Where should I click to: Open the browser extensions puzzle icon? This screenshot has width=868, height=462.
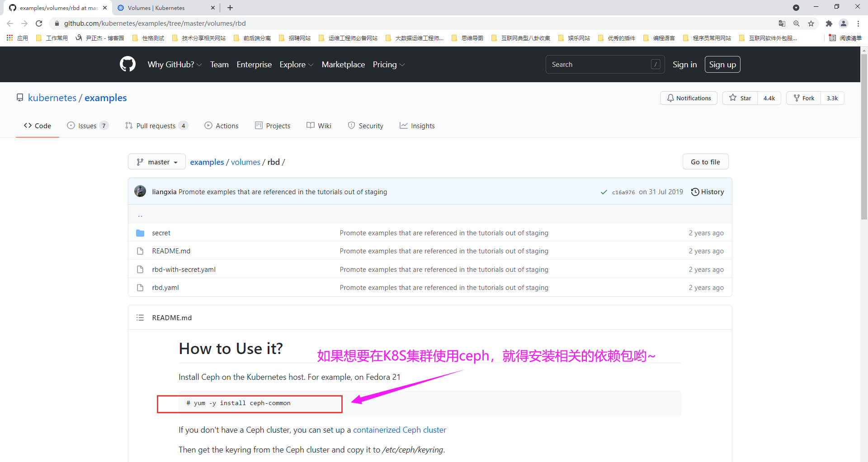829,23
